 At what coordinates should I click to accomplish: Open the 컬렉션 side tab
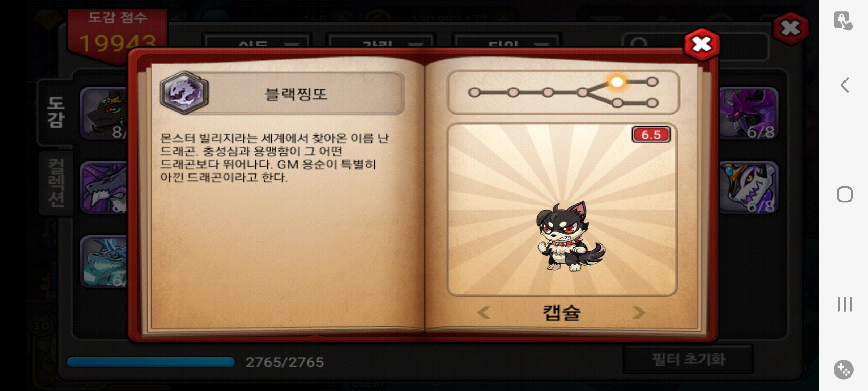click(56, 183)
